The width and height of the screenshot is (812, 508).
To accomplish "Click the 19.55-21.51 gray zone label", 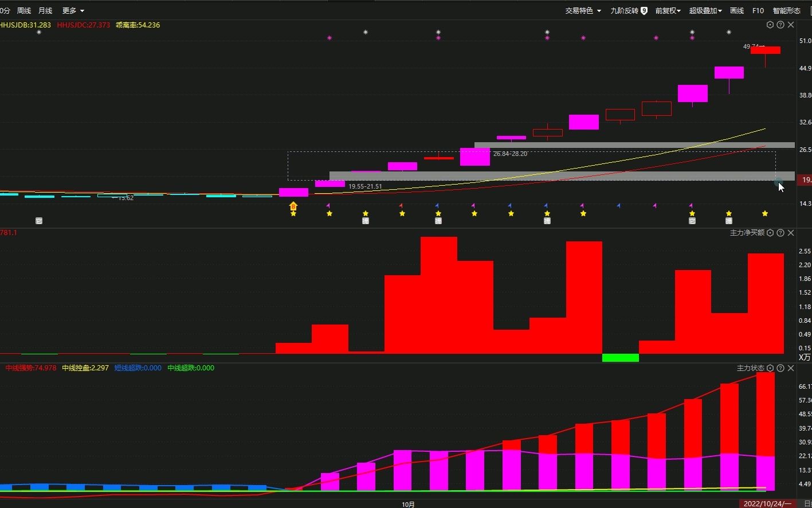I will click(x=365, y=186).
